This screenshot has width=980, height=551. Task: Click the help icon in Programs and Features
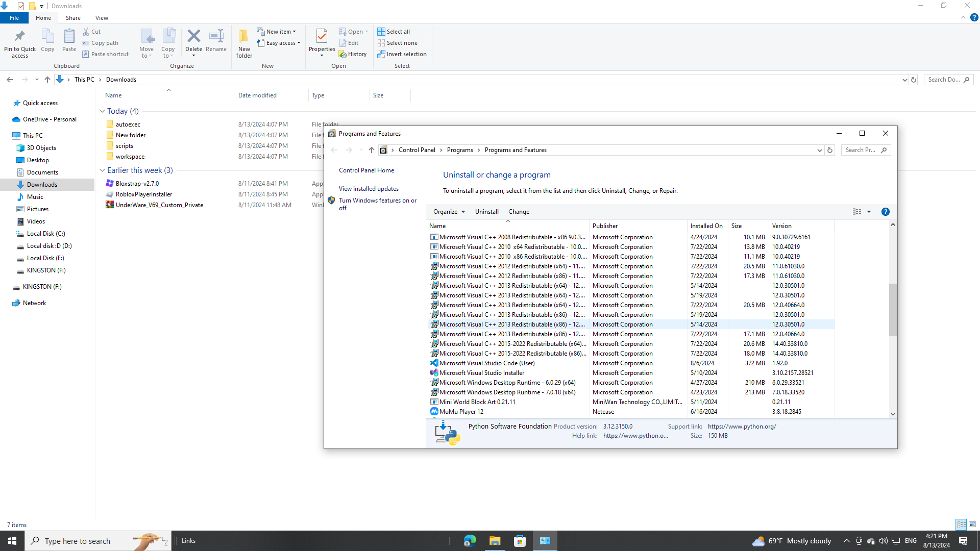[x=885, y=212]
